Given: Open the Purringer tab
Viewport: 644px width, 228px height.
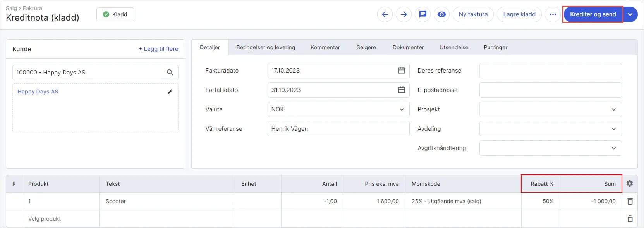Looking at the screenshot, I should [x=495, y=47].
